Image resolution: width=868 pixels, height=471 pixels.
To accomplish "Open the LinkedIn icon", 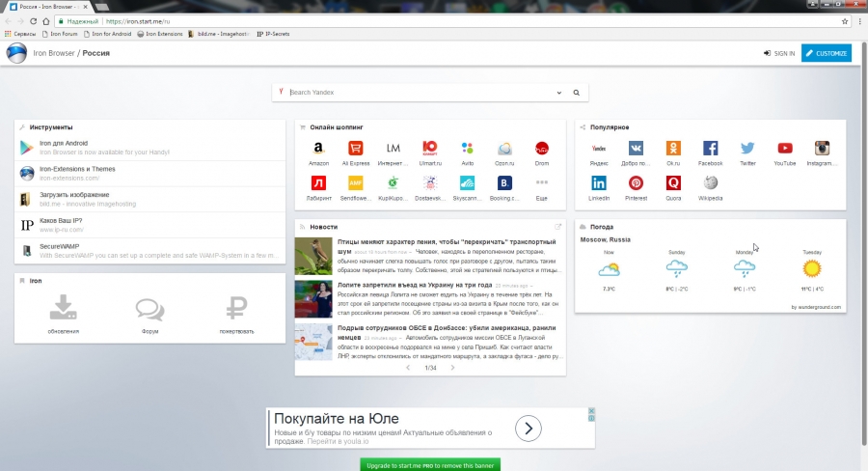I will coord(598,182).
